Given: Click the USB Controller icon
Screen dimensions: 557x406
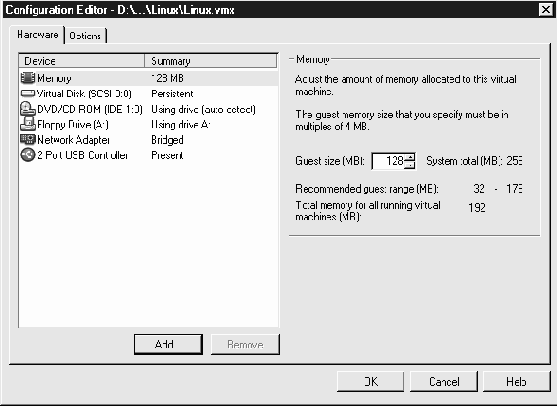Looking at the screenshot, I should 28,155.
